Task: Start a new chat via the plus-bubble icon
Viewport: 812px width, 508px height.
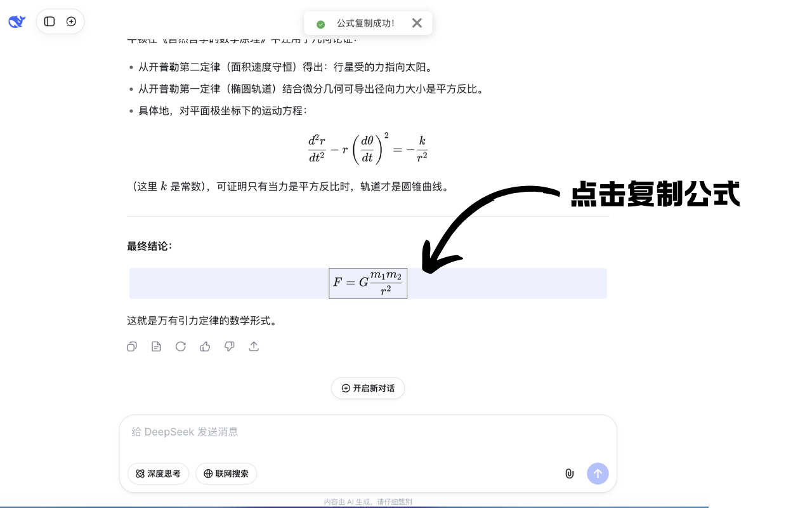Action: [x=71, y=21]
